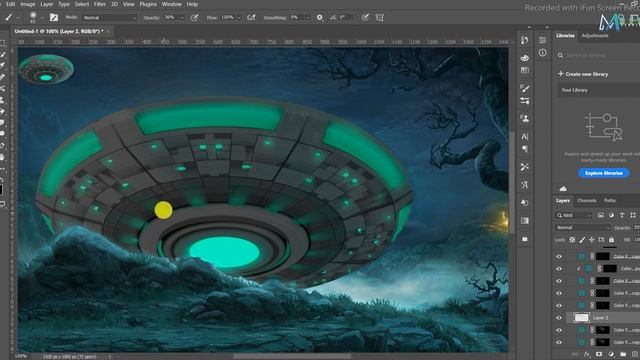The image size is (640, 360).
Task: Open the layer Kind filter dropdown
Action: coord(574,215)
